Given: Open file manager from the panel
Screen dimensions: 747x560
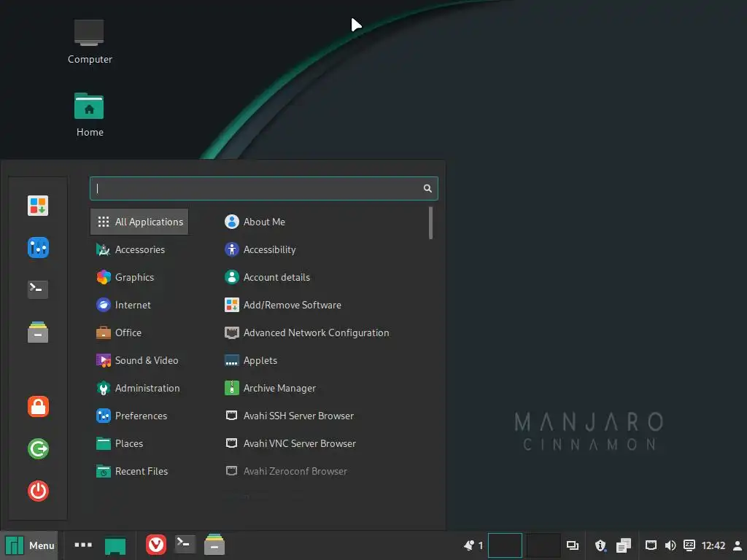Looking at the screenshot, I should pyautogui.click(x=214, y=545).
